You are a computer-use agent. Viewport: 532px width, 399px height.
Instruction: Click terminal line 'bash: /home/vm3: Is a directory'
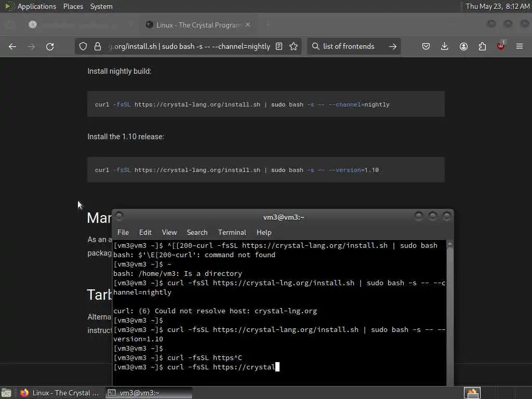[178, 273]
